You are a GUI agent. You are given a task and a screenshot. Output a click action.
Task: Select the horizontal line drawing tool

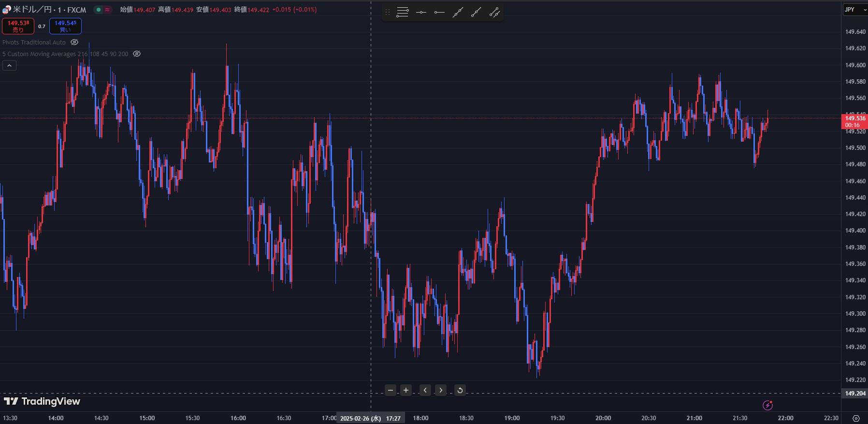coord(421,13)
